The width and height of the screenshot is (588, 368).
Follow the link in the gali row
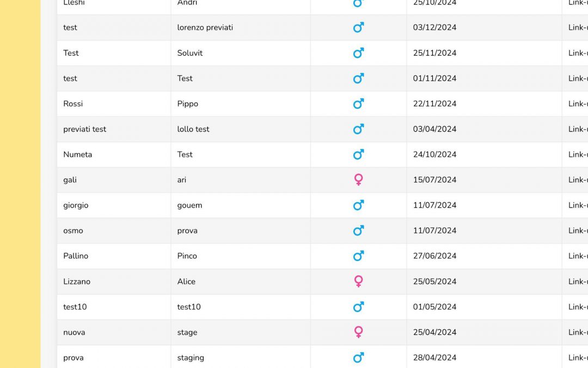pos(578,180)
